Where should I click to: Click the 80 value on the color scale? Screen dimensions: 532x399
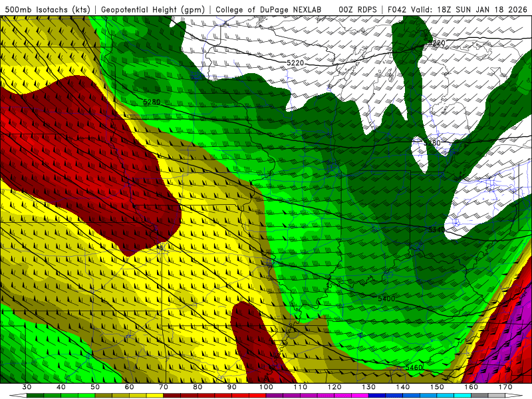pos(198,387)
